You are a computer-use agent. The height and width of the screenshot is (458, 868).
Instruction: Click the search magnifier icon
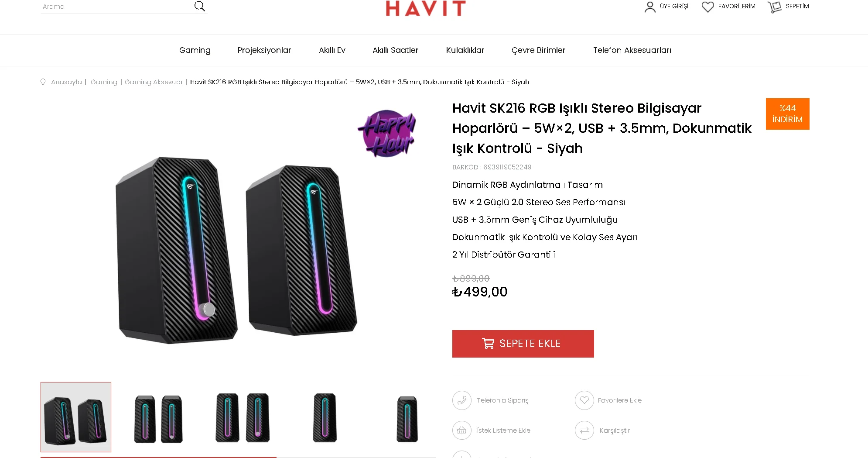point(199,6)
